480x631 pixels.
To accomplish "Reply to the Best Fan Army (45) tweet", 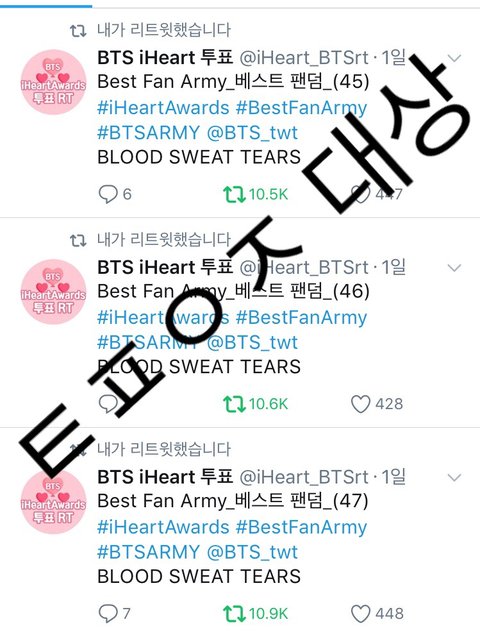I will [x=107, y=194].
